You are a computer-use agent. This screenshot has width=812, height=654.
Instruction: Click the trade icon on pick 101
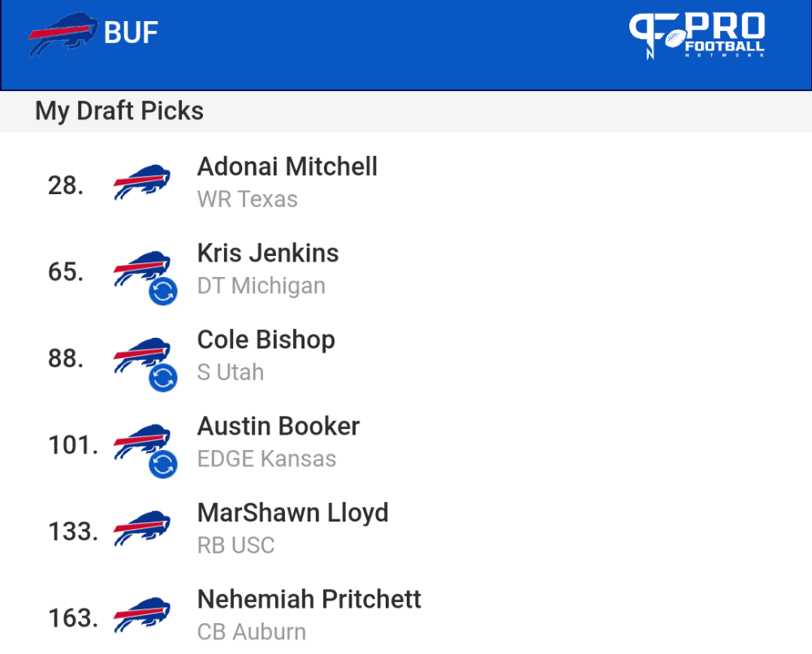click(x=163, y=465)
